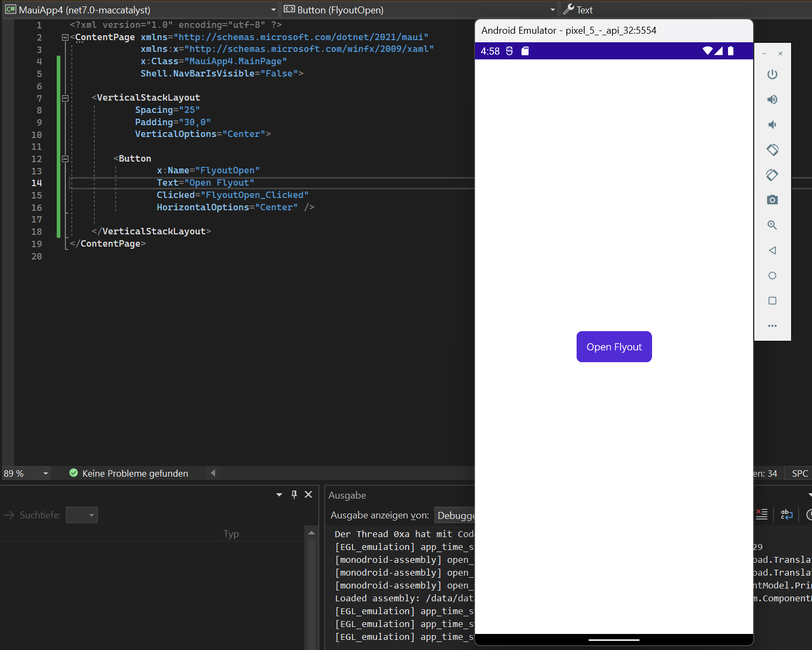Image resolution: width=812 pixels, height=650 pixels.
Task: Select the emulator zoom tool icon
Action: (x=772, y=225)
